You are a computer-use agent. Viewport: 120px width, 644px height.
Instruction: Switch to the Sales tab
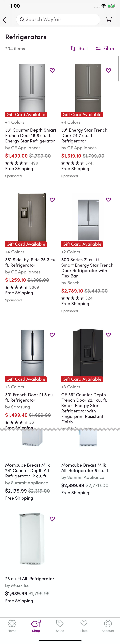click(x=60, y=626)
